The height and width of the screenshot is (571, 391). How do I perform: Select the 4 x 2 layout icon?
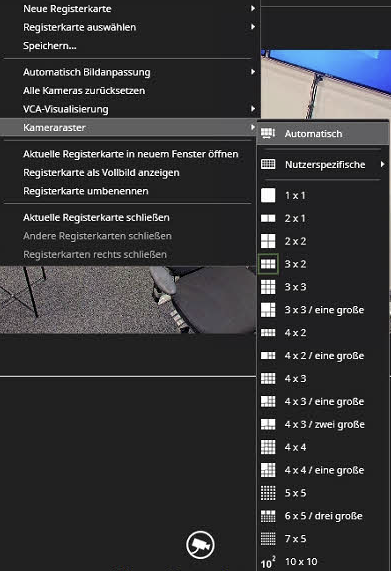(268, 332)
